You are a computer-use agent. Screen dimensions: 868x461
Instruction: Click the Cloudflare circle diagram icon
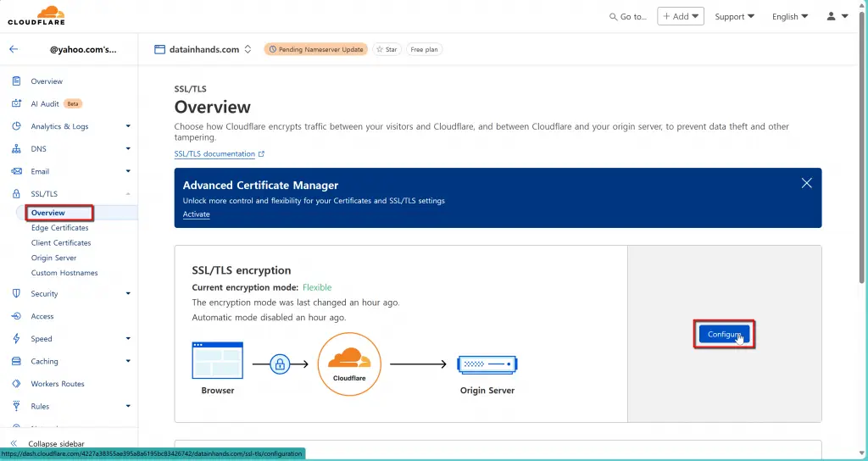(x=349, y=364)
